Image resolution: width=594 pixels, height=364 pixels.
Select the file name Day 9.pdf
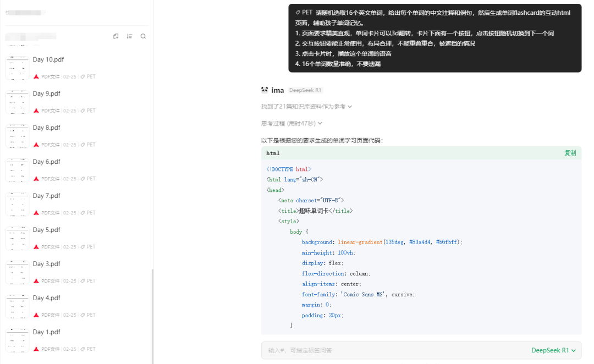point(47,93)
